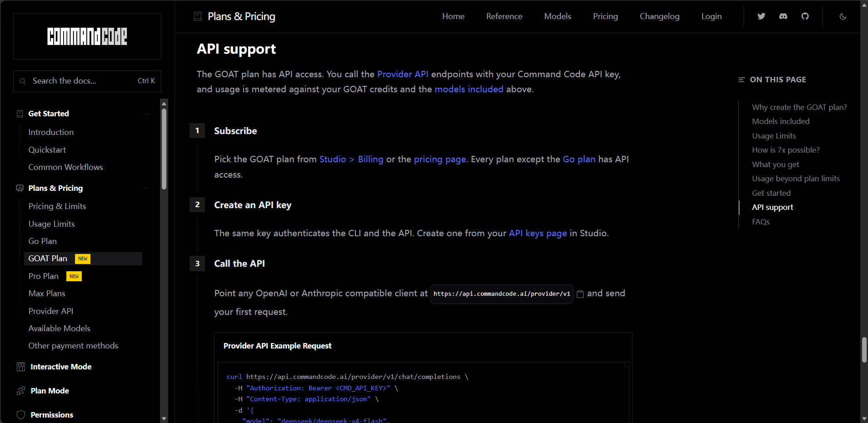Open Common Workflows in the sidebar
The image size is (868, 423).
click(66, 167)
